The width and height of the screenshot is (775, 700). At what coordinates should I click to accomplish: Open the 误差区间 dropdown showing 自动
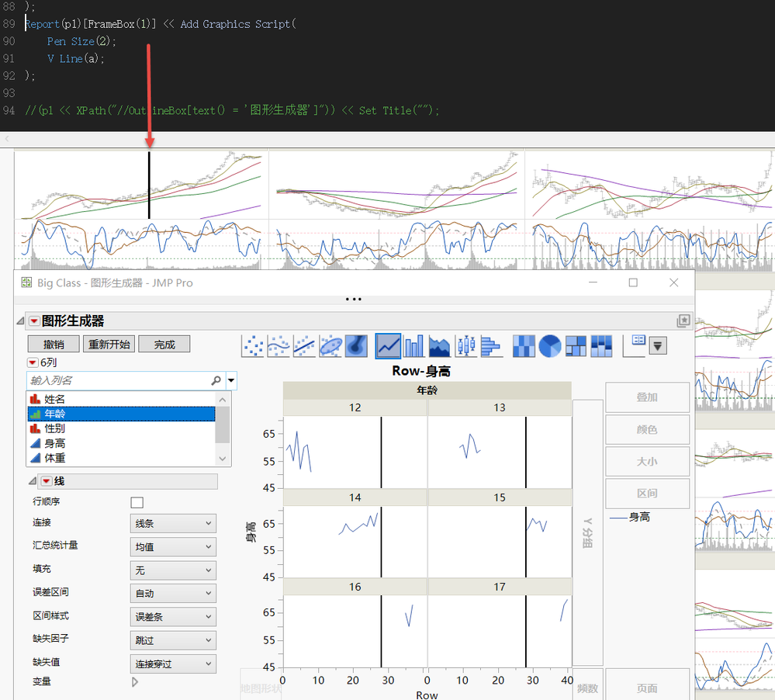pyautogui.click(x=172, y=594)
